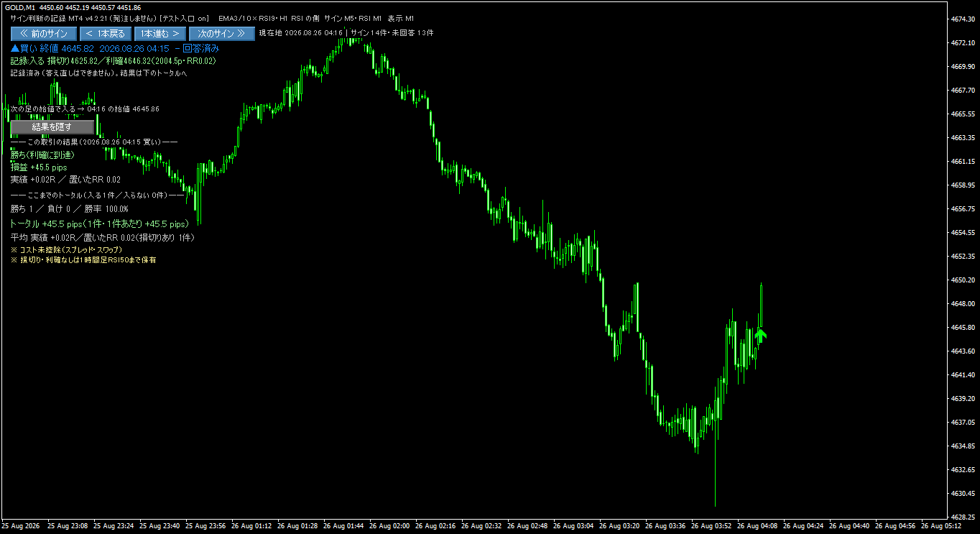Click the 損益 +45.5 pips line
This screenshot has width=980, height=534.
[39, 167]
